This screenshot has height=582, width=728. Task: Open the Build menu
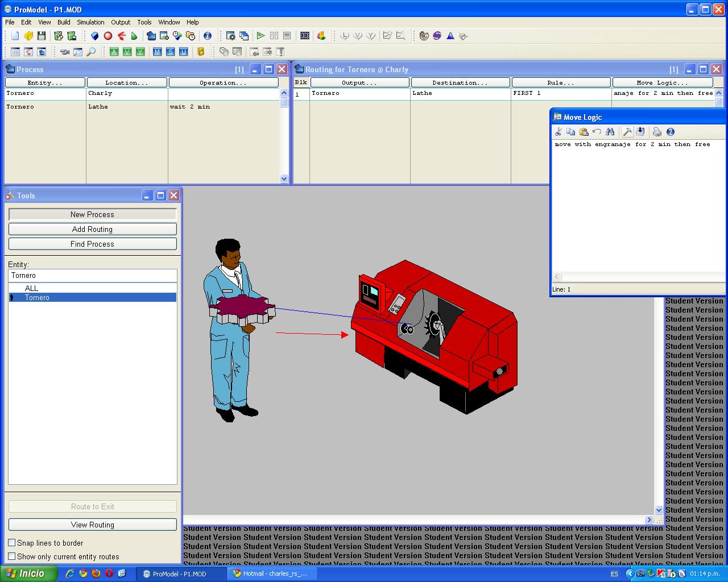click(x=64, y=22)
